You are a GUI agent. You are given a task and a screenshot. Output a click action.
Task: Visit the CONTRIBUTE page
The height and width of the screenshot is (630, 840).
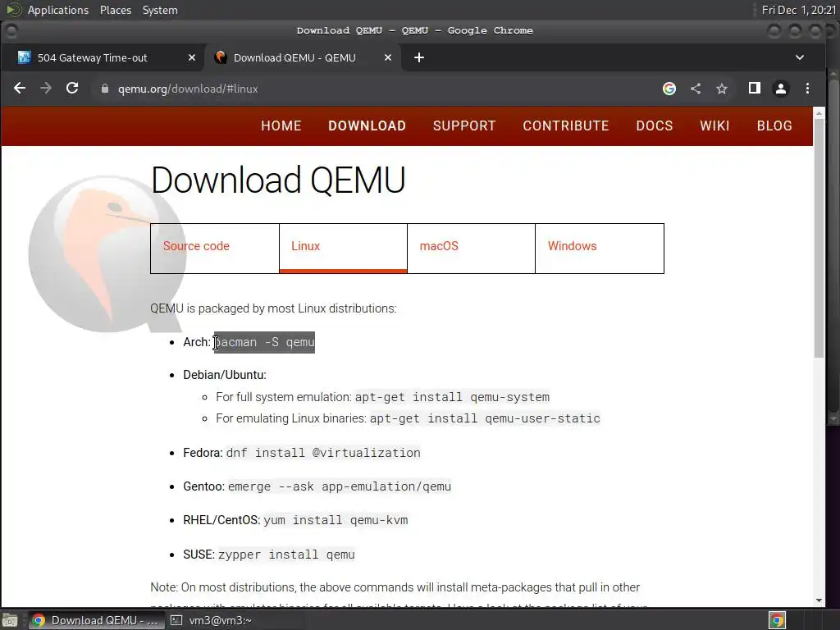566,126
